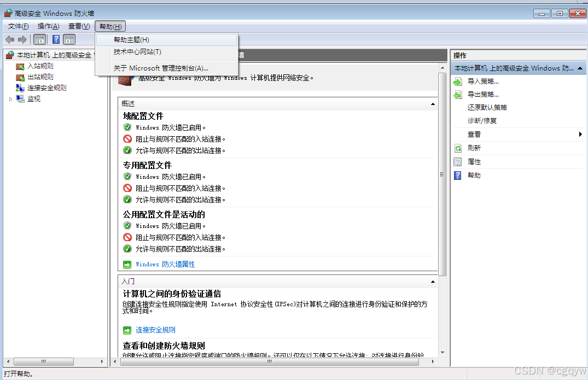Collapse the 概述 section

pyautogui.click(x=433, y=104)
